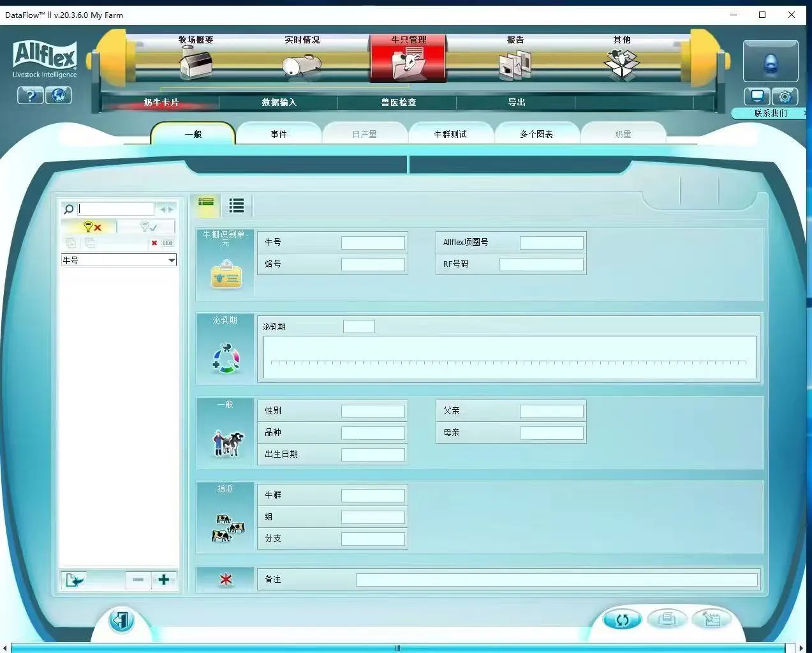812x653 pixels.
Task: Click the red X clear icon
Action: tap(154, 243)
